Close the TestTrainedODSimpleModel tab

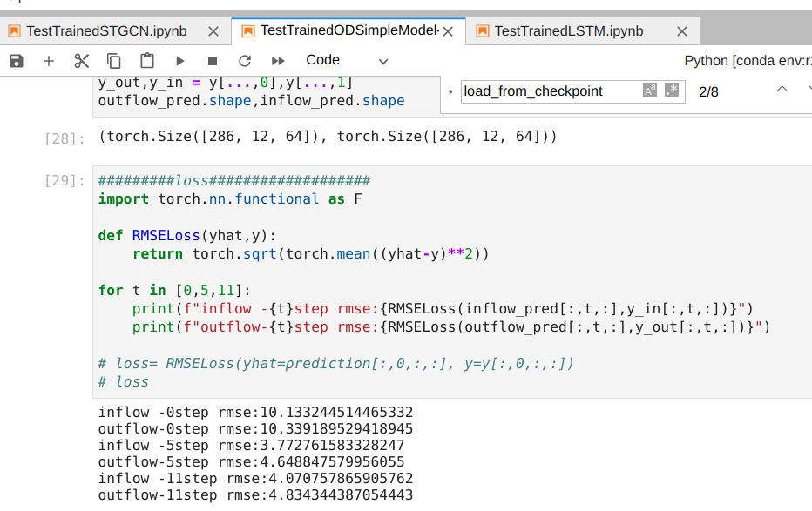click(x=448, y=31)
